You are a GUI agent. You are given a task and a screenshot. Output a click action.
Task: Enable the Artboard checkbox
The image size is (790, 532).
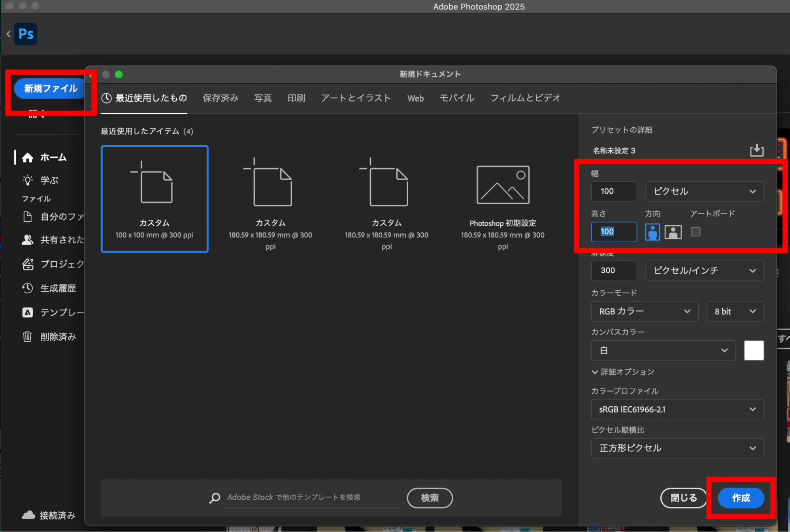click(695, 232)
